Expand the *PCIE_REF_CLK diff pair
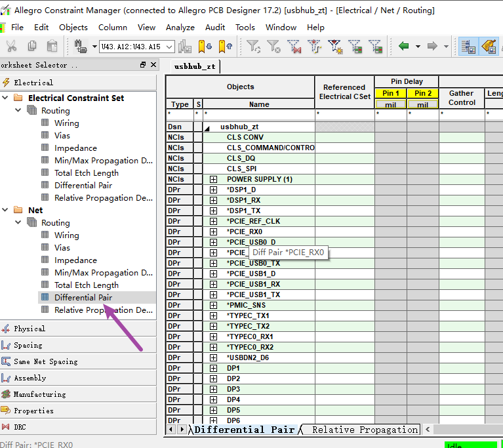The height and width of the screenshot is (448, 503). tap(213, 222)
